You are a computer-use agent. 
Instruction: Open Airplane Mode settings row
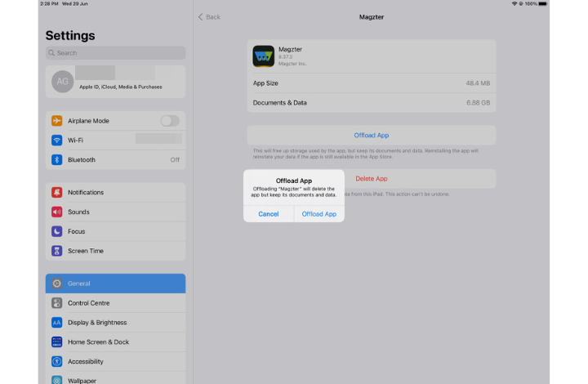click(x=115, y=121)
